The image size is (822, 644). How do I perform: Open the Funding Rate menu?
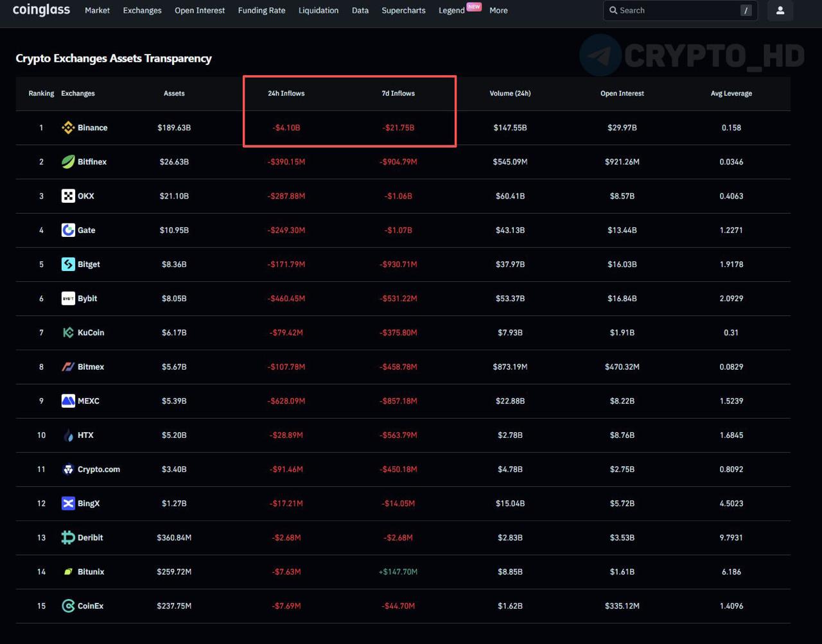[261, 10]
